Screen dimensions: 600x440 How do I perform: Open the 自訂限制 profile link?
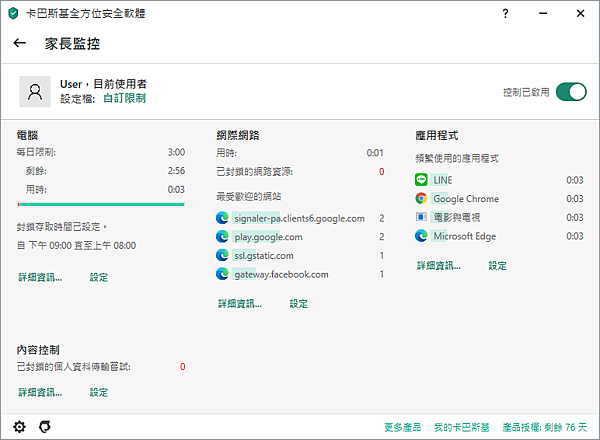pyautogui.click(x=125, y=98)
